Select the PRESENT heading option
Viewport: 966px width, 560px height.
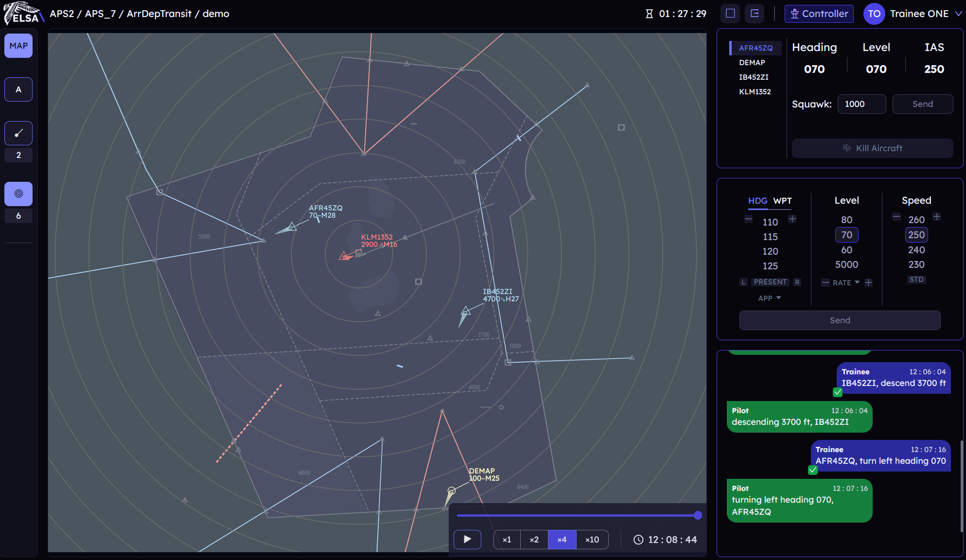(x=770, y=282)
